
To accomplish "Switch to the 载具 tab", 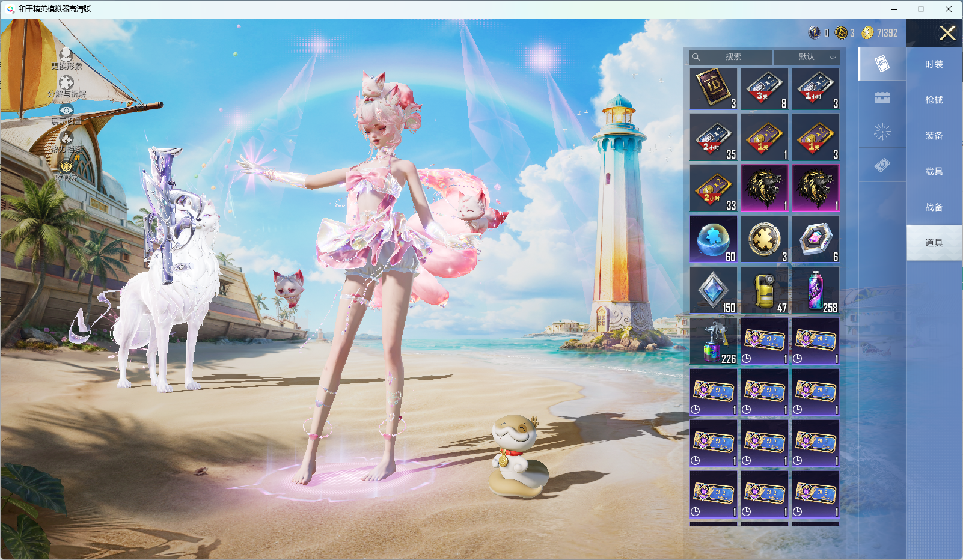I will coord(934,171).
